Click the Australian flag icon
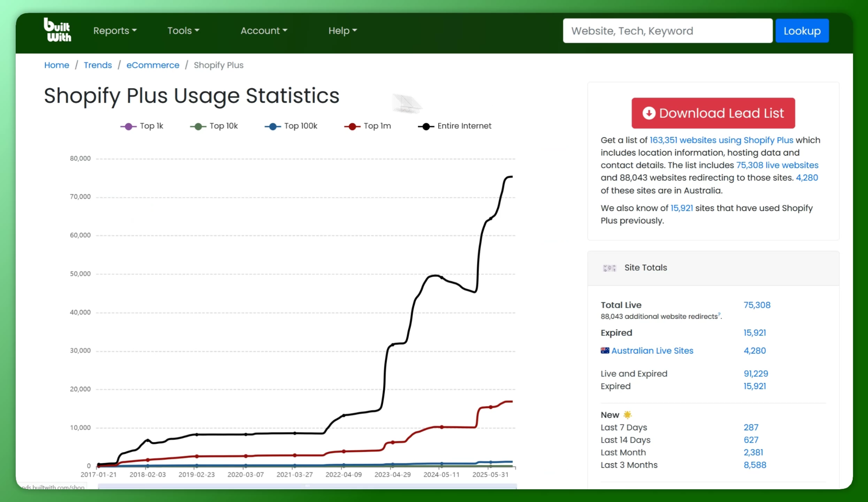 pos(605,351)
